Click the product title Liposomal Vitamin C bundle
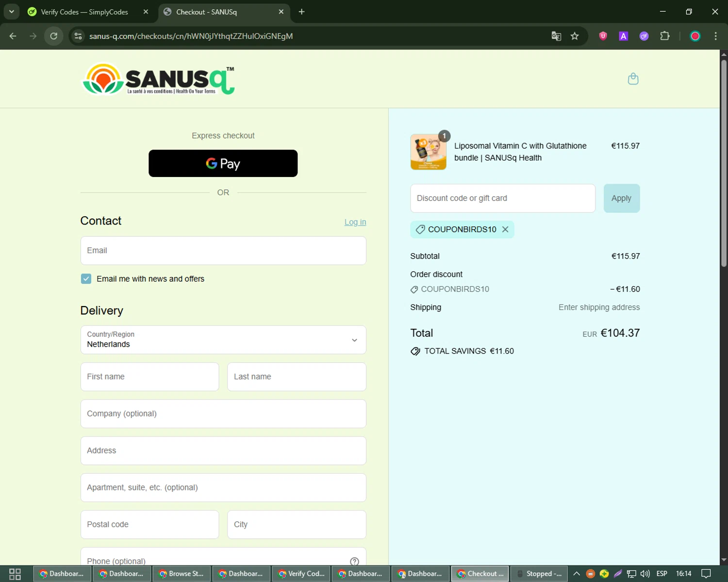This screenshot has height=582, width=728. tap(520, 152)
